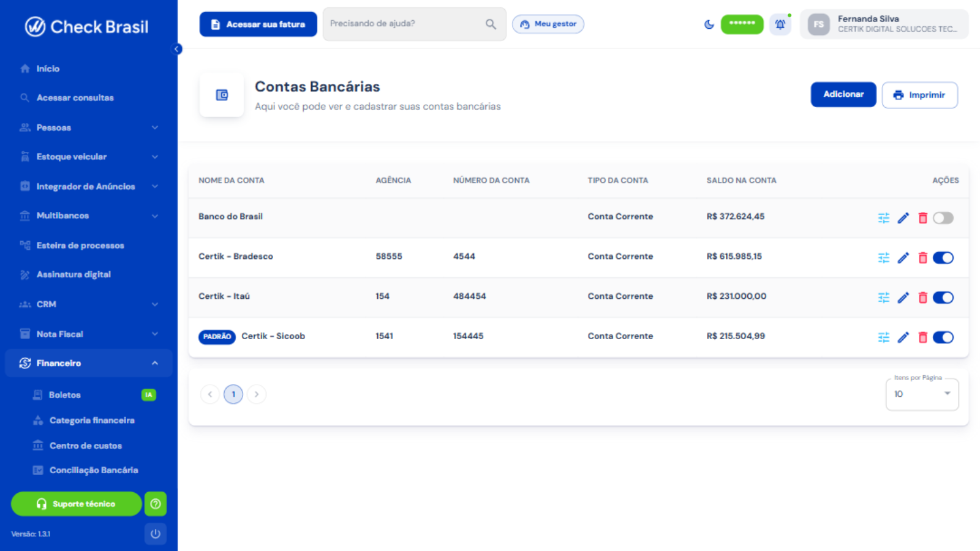Screen dimensions: 980x551
Task: Expand Integrador de Anúncios menu
Action: click(89, 186)
